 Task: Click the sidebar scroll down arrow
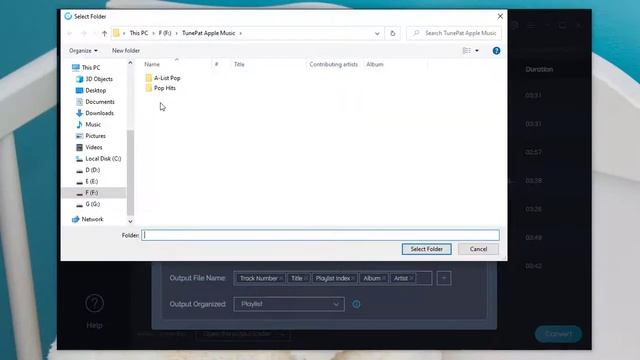pos(130,222)
